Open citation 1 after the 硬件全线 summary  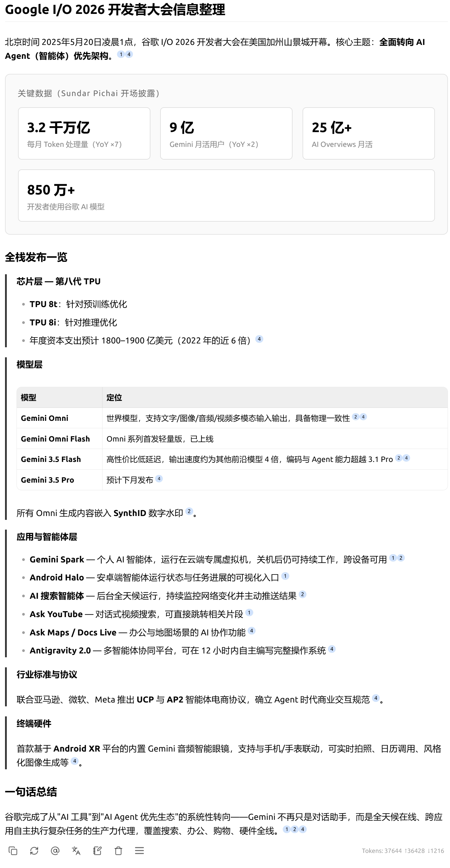tap(287, 829)
